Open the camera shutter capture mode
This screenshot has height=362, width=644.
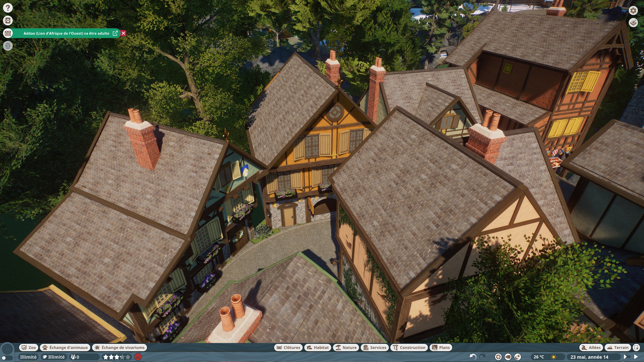click(x=498, y=357)
